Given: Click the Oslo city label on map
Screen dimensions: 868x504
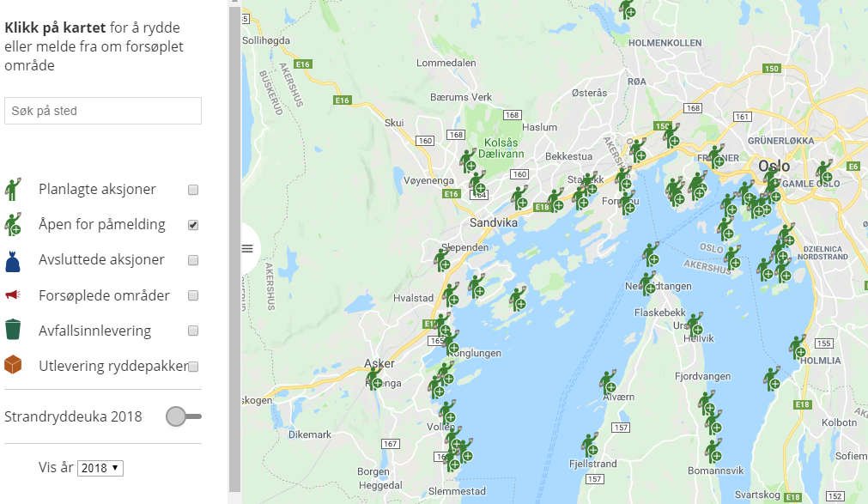Looking at the screenshot, I should pyautogui.click(x=774, y=166).
